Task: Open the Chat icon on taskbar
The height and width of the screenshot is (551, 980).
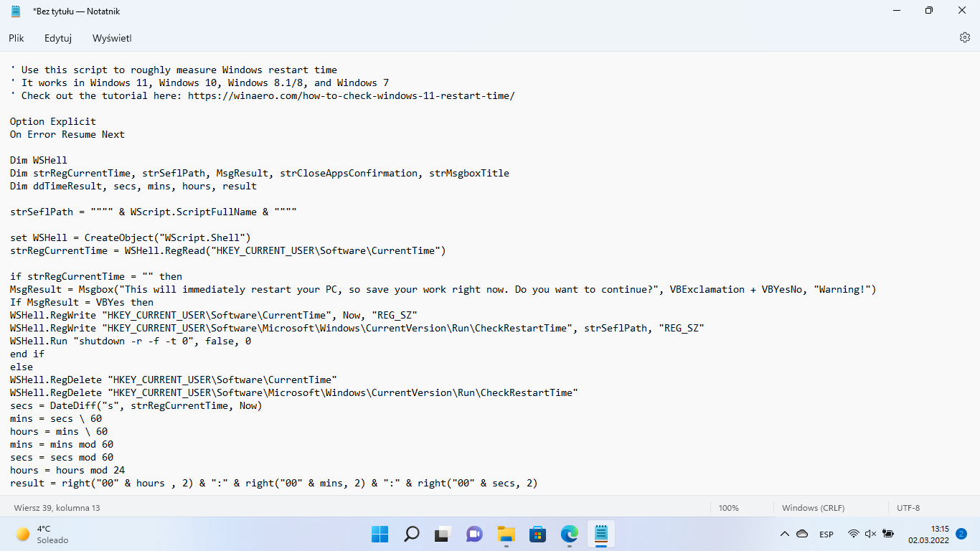Action: pyautogui.click(x=474, y=534)
